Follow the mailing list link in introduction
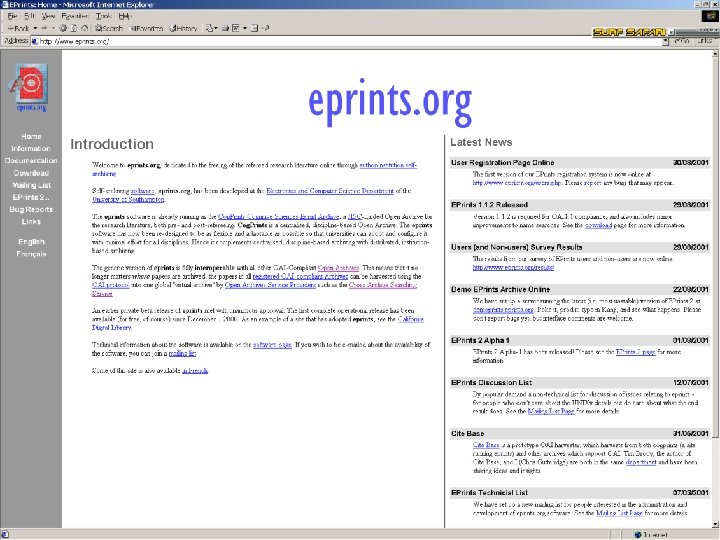 182,354
